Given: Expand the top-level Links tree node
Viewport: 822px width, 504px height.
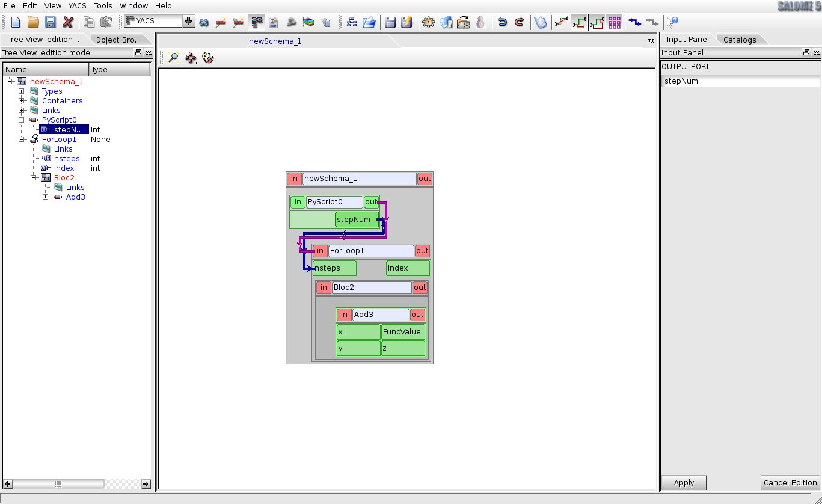Looking at the screenshot, I should click(x=21, y=111).
